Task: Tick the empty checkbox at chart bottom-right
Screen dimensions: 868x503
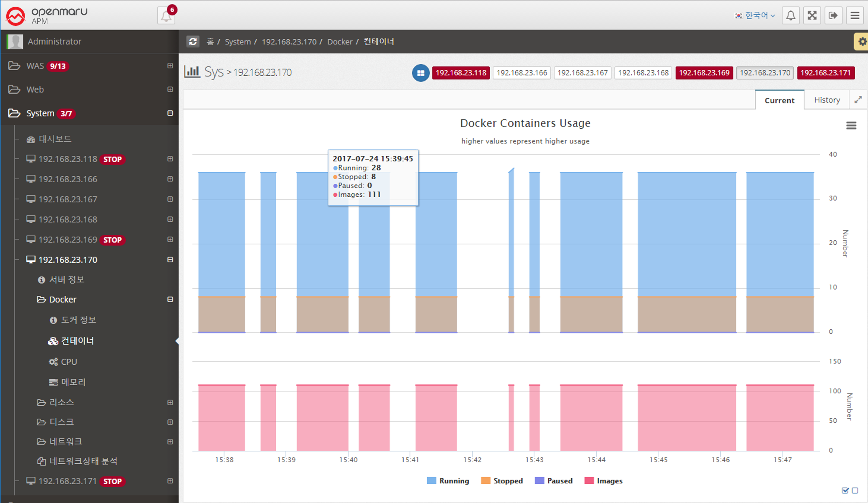Action: pos(855,490)
